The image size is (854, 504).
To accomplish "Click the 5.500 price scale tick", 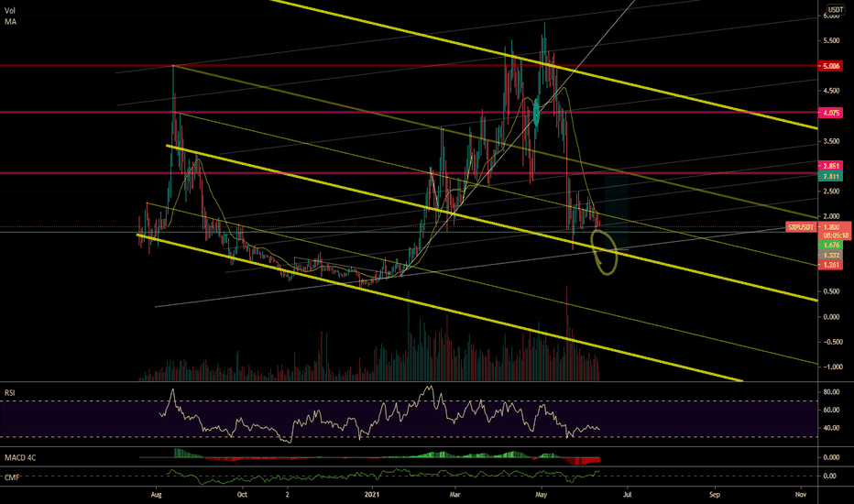I will pyautogui.click(x=831, y=41).
